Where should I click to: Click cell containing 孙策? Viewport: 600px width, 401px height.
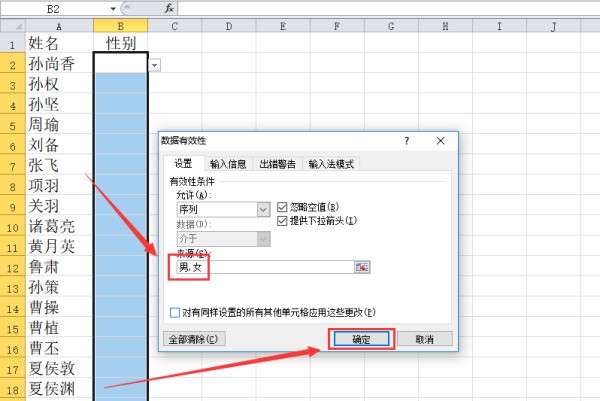59,287
